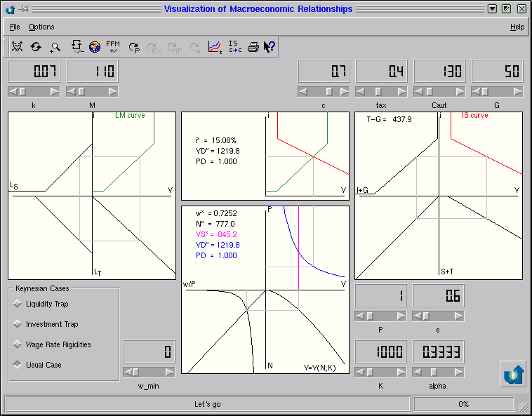Open the Options menu
The width and height of the screenshot is (532, 416).
41,27
